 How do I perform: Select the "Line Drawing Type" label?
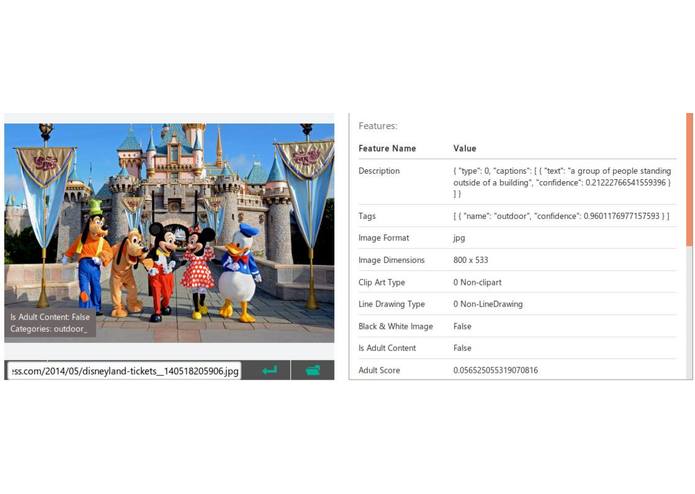391,304
